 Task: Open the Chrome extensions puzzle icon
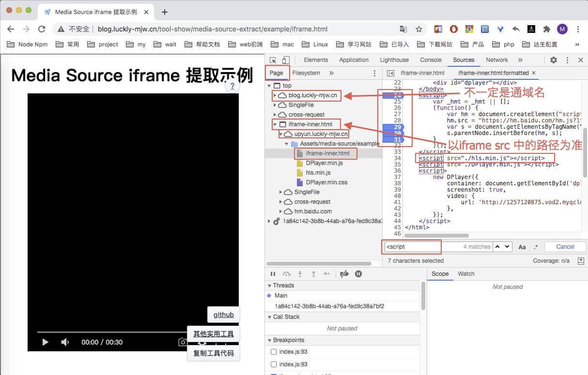tap(547, 29)
